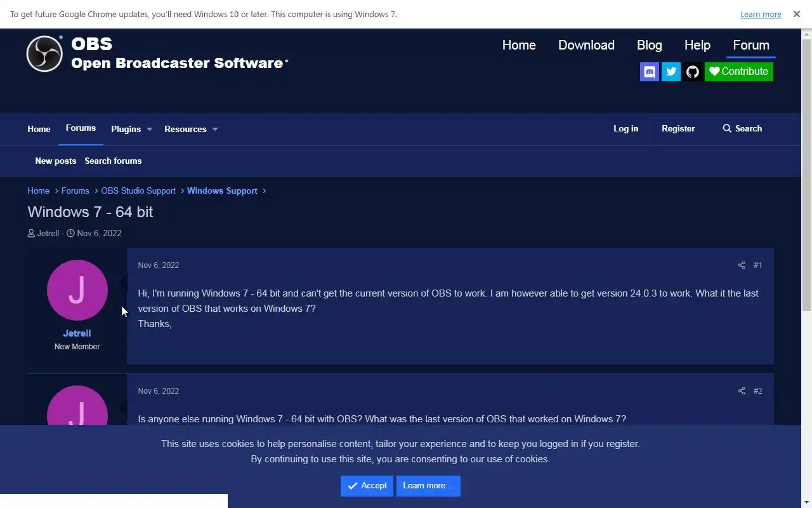Click Log in link

pos(625,128)
